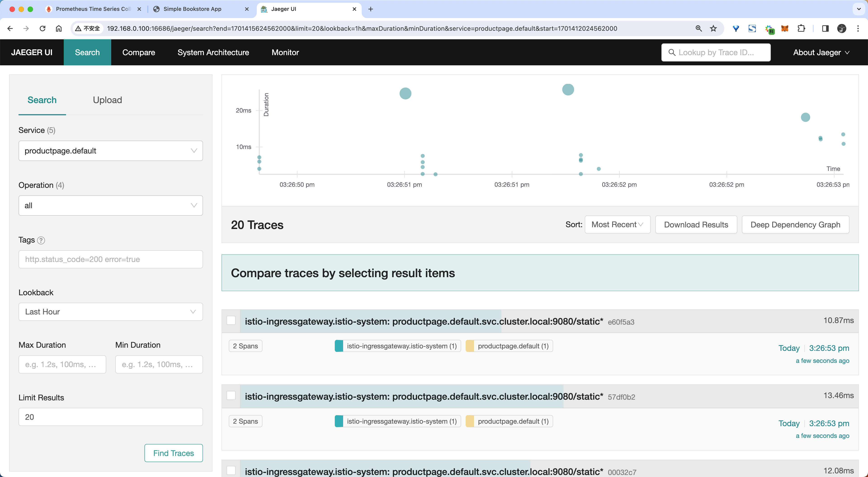868x477 pixels.
Task: Click the large scatter dot near 20ms at far right
Action: point(805,117)
